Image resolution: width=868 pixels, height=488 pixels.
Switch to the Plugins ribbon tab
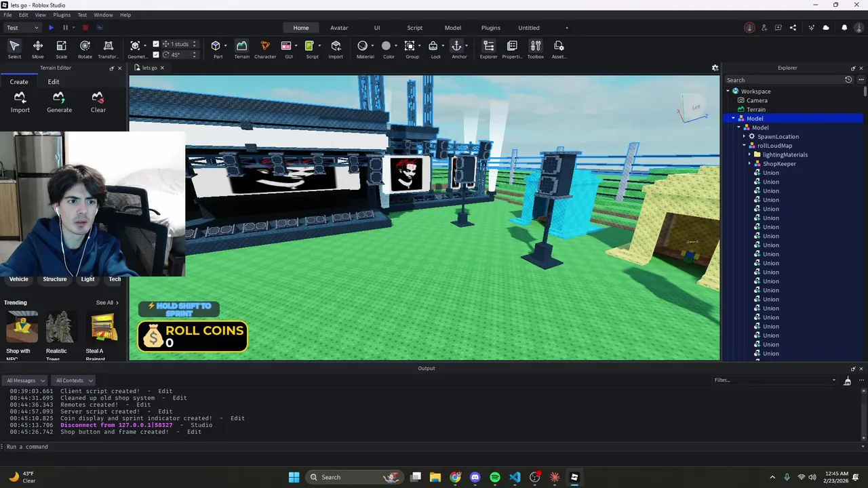(491, 28)
